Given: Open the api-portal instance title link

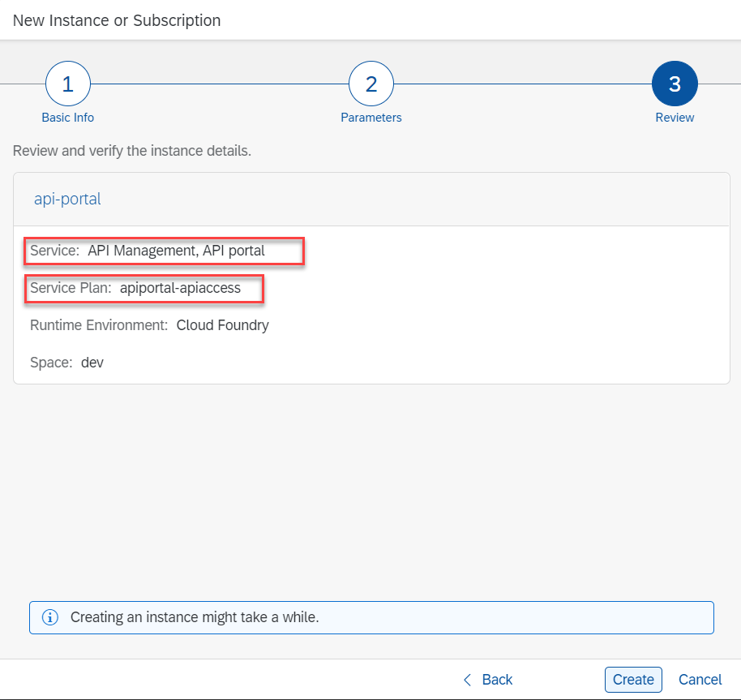Looking at the screenshot, I should pyautogui.click(x=67, y=199).
